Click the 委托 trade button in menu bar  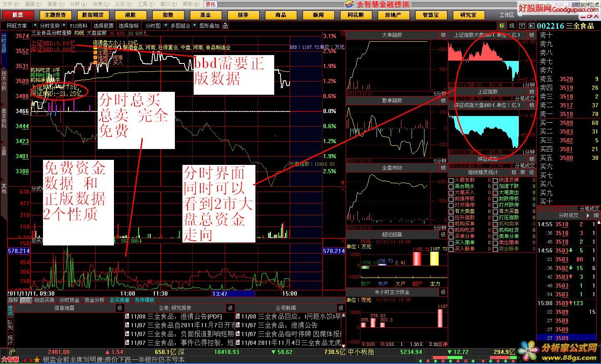pyautogui.click(x=211, y=4)
